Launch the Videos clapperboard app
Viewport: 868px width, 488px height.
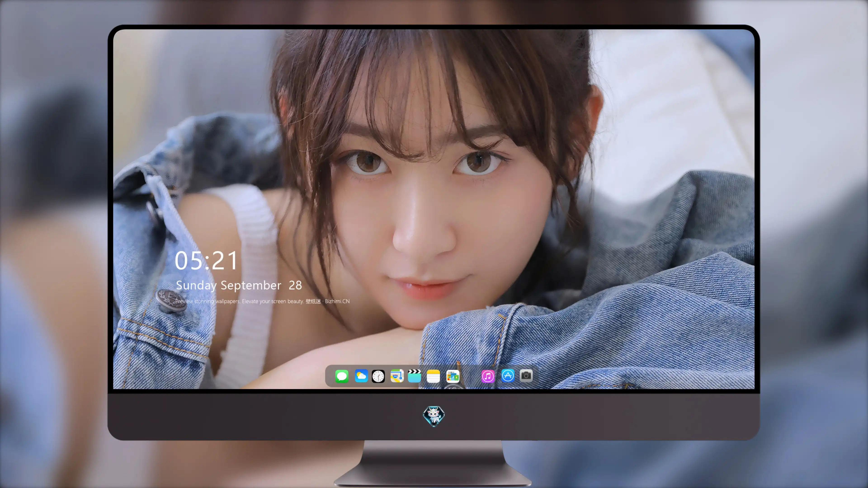[x=415, y=376]
